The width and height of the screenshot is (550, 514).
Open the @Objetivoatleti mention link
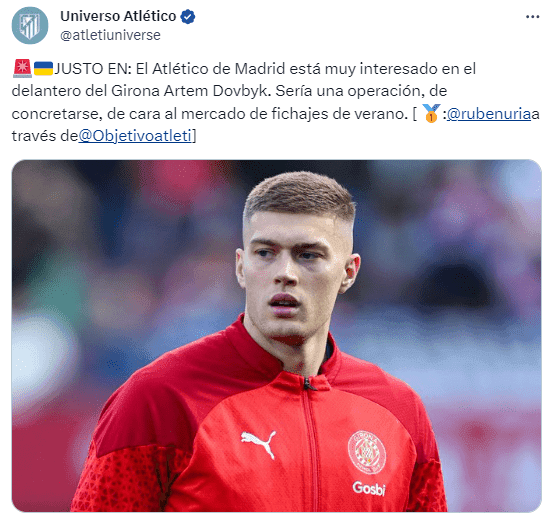pyautogui.click(x=135, y=136)
